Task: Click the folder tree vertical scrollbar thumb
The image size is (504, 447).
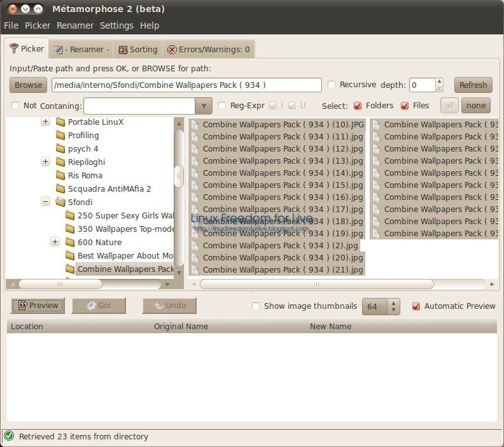Action: [x=179, y=176]
